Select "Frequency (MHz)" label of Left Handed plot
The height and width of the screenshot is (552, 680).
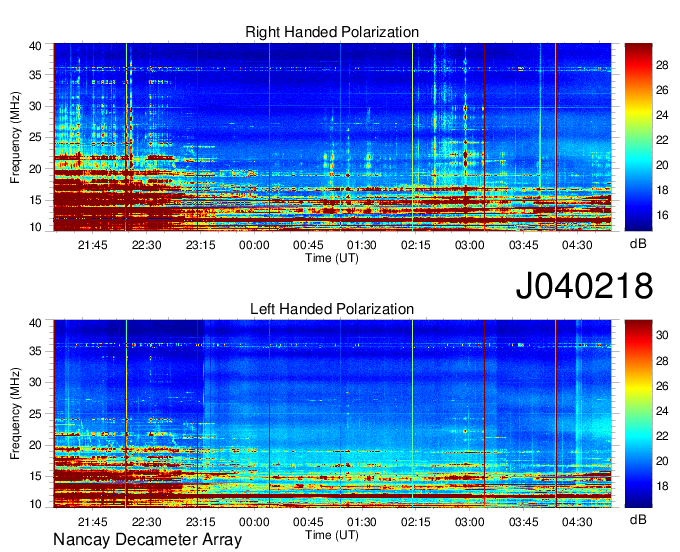15,414
